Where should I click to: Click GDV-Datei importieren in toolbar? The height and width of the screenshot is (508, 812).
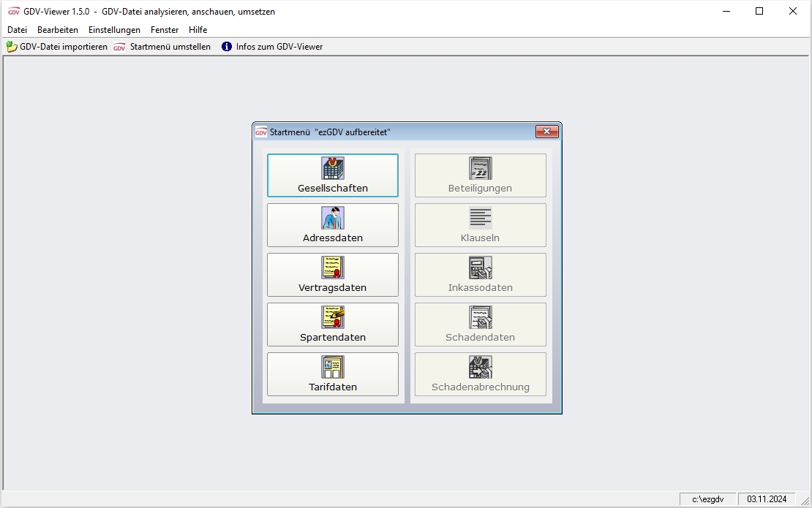57,47
